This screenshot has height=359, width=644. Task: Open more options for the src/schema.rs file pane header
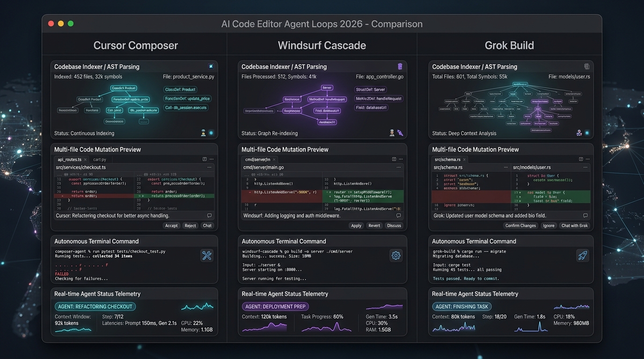(x=505, y=167)
